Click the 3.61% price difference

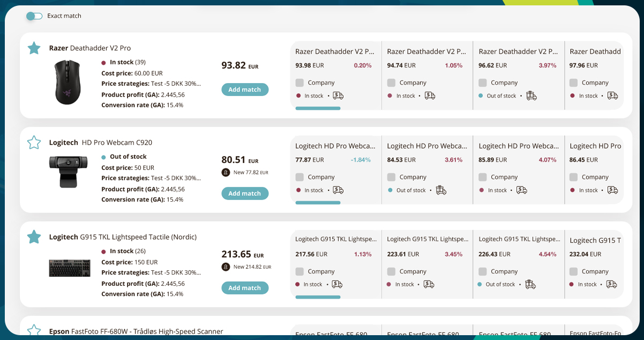coord(453,160)
